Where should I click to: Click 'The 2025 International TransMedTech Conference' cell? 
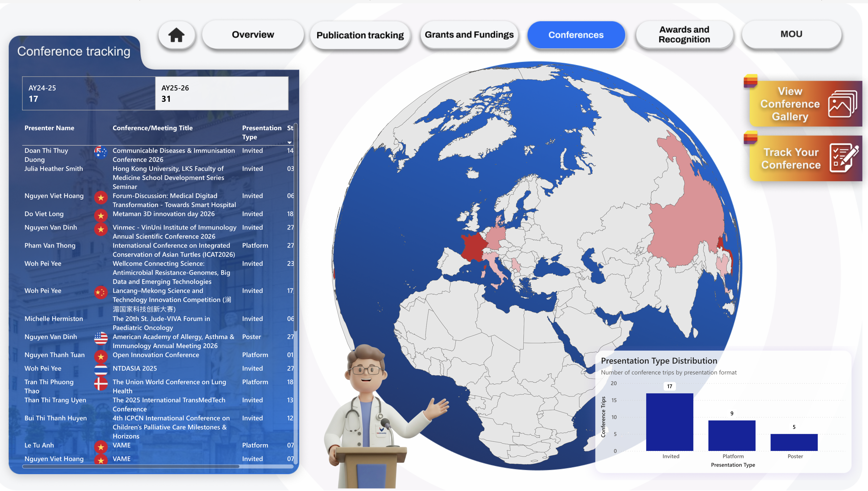click(169, 404)
